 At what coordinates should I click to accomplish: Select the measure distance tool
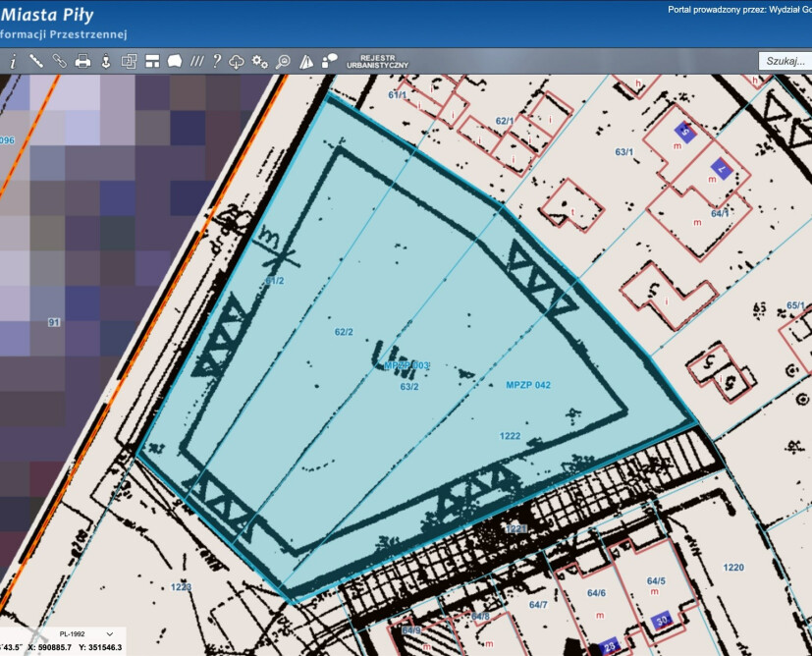click(36, 61)
